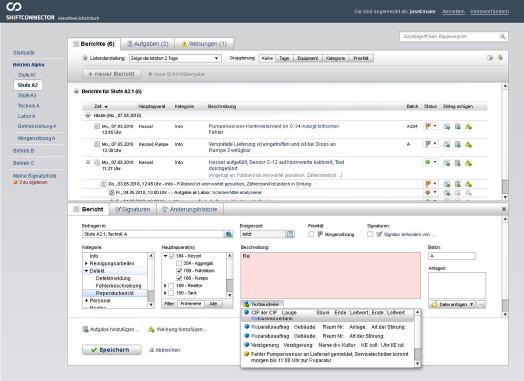This screenshot has width=524, height=381.
Task: Collapse the Kessel aufgefüllt report thread
Action: pyautogui.click(x=88, y=162)
